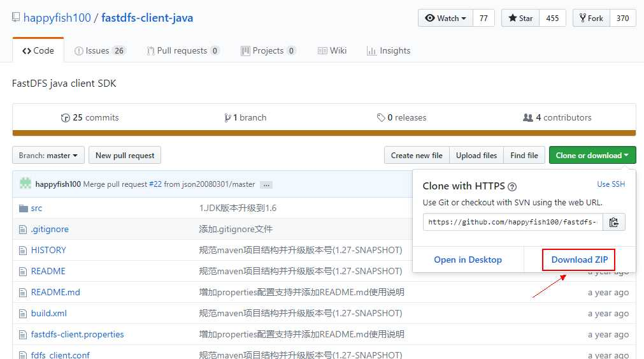Click the commits history icon
This screenshot has height=359, width=644.
[65, 118]
